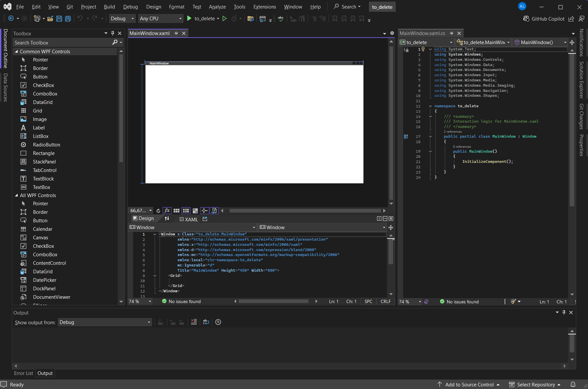Collapse the Common WPF Controls group

[16, 52]
